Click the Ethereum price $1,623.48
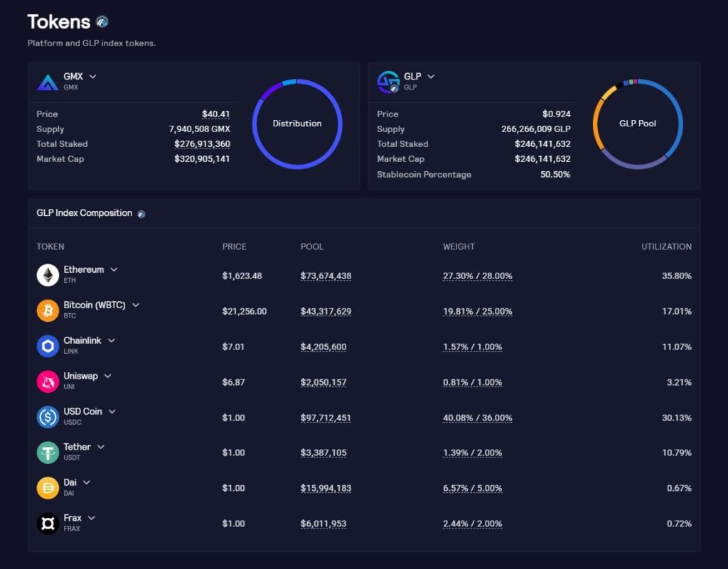The height and width of the screenshot is (569, 728). coord(242,276)
